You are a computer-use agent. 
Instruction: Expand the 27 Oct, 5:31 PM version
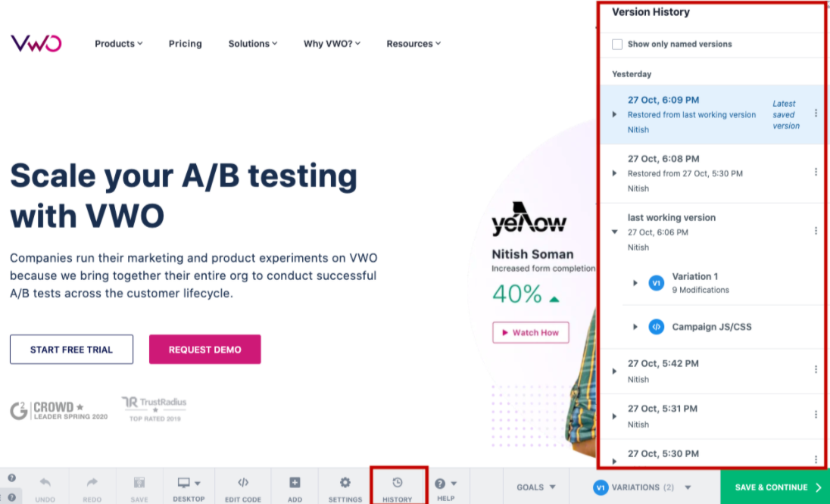pyautogui.click(x=615, y=416)
